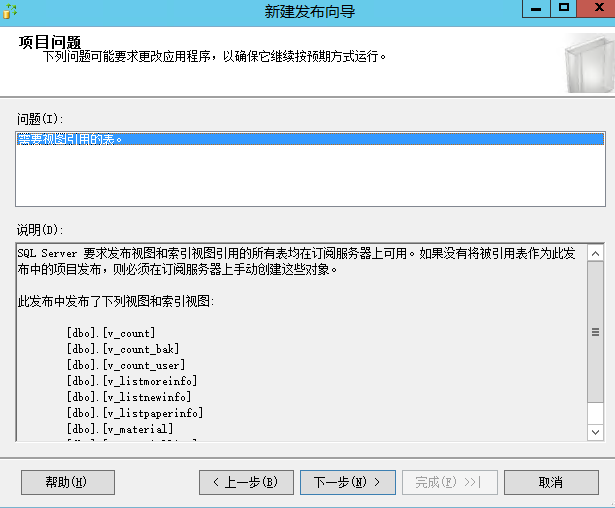
Task: Maximize the 新建发布向导 window
Action: click(564, 8)
